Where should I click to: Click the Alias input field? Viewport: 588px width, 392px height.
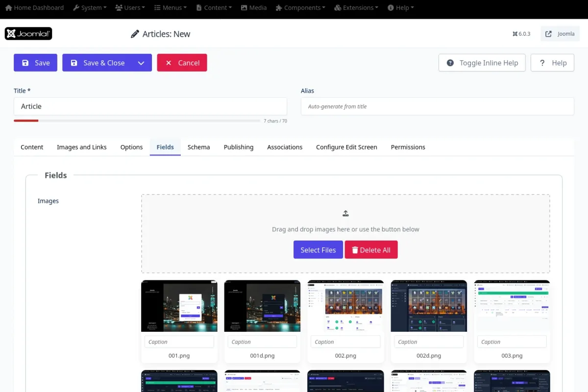437,106
